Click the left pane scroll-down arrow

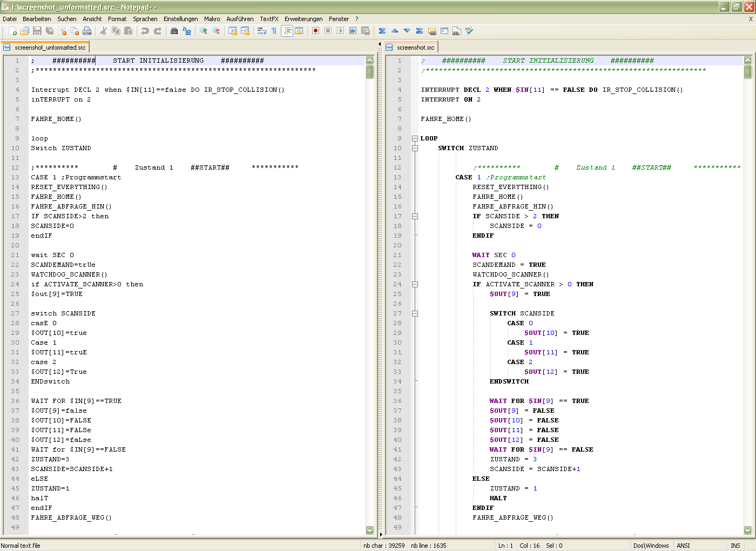(370, 530)
